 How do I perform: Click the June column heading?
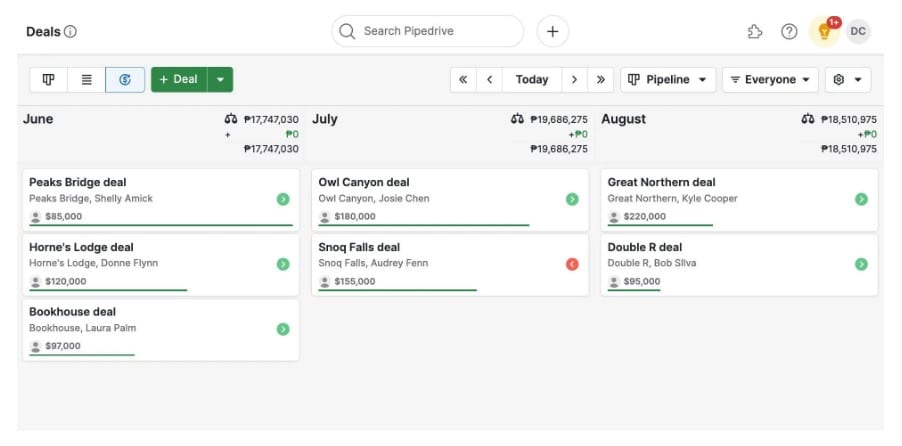[38, 119]
